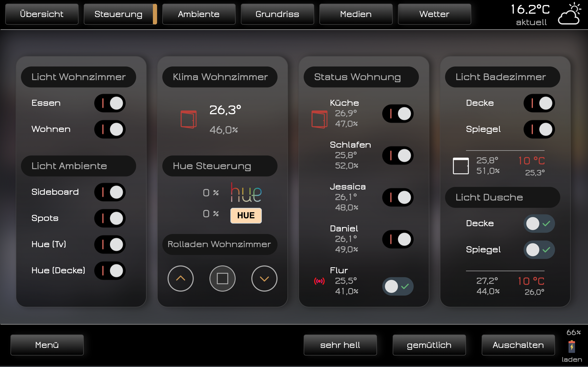Toggle the Badezimmer Spiegel light switch

[539, 129]
